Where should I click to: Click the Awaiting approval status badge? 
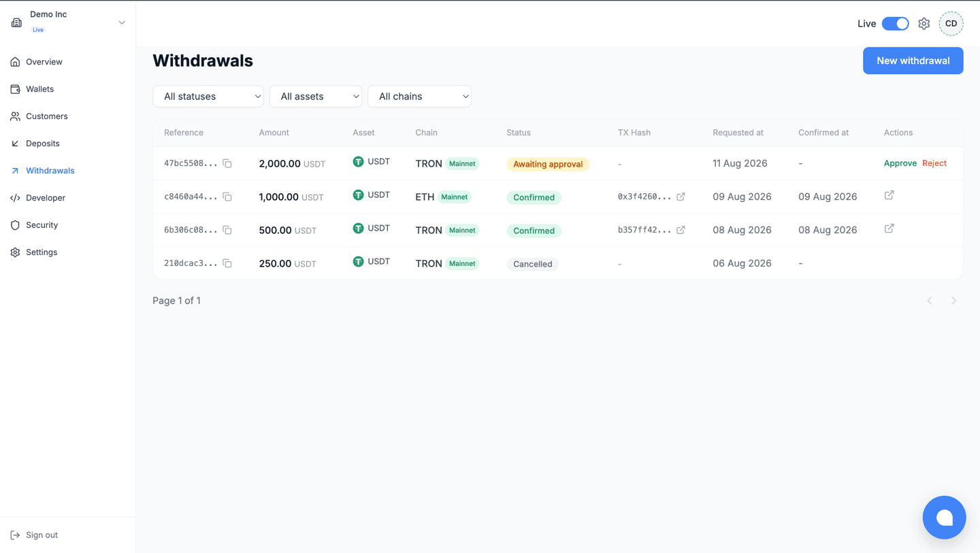tap(548, 164)
